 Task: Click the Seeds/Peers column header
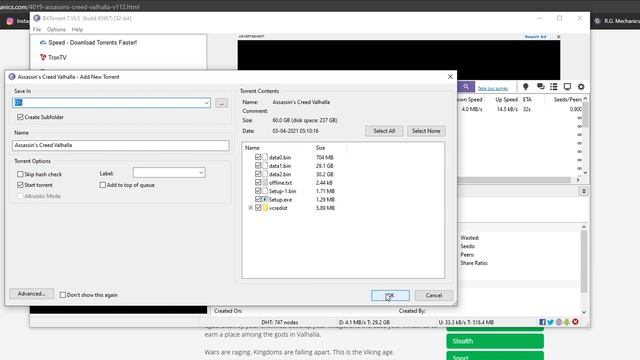click(567, 100)
